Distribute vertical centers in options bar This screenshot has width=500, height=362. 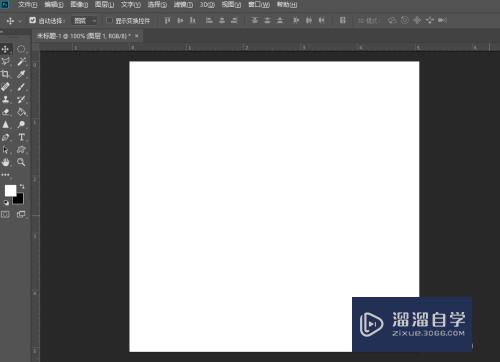coord(267,21)
